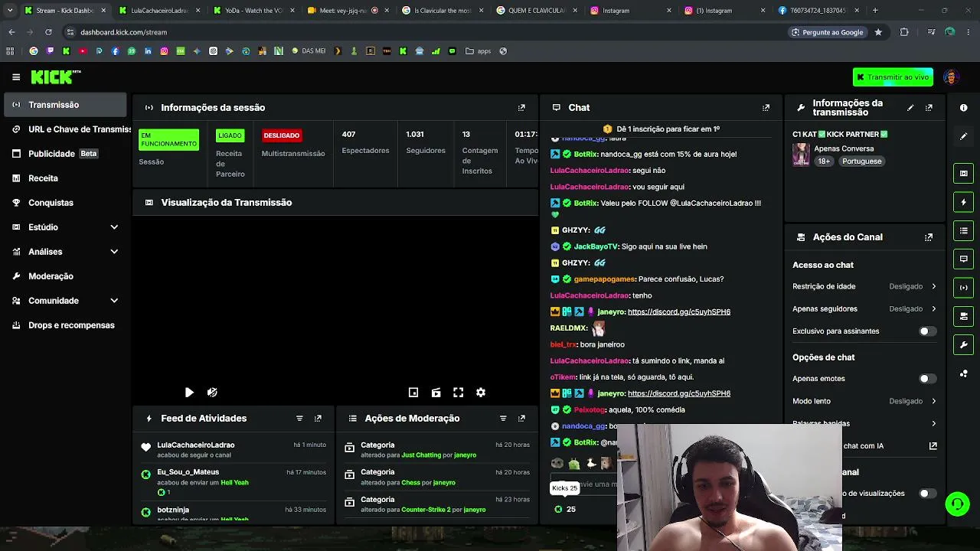This screenshot has height=551, width=980.
Task: Toggle chat widget in right rail
Action: [963, 259]
